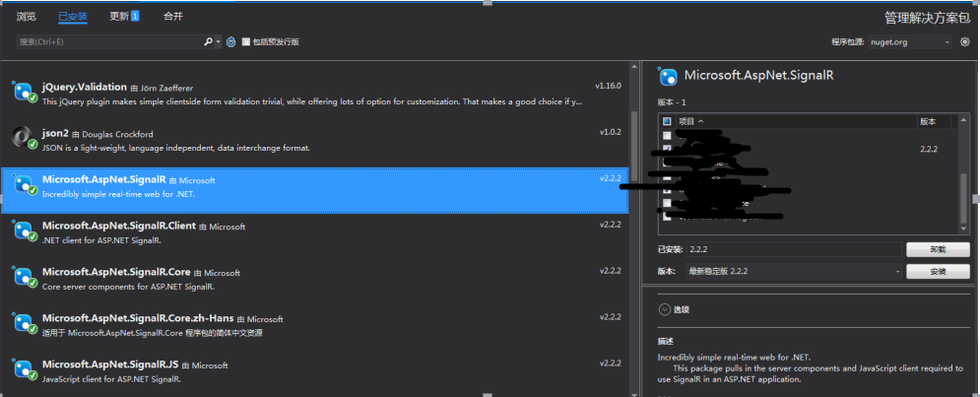Toggle the select-all projects checkbox in header
Screen dimensions: 980x397
tap(667, 121)
